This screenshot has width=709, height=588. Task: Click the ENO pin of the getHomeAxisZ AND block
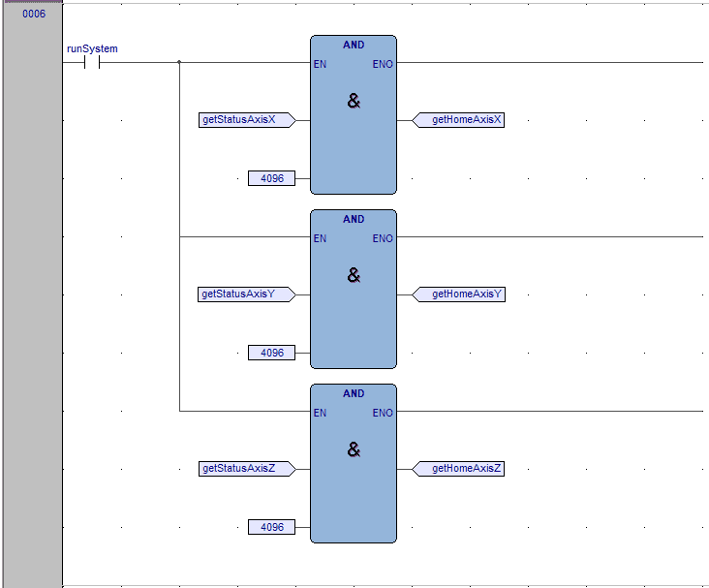click(383, 413)
